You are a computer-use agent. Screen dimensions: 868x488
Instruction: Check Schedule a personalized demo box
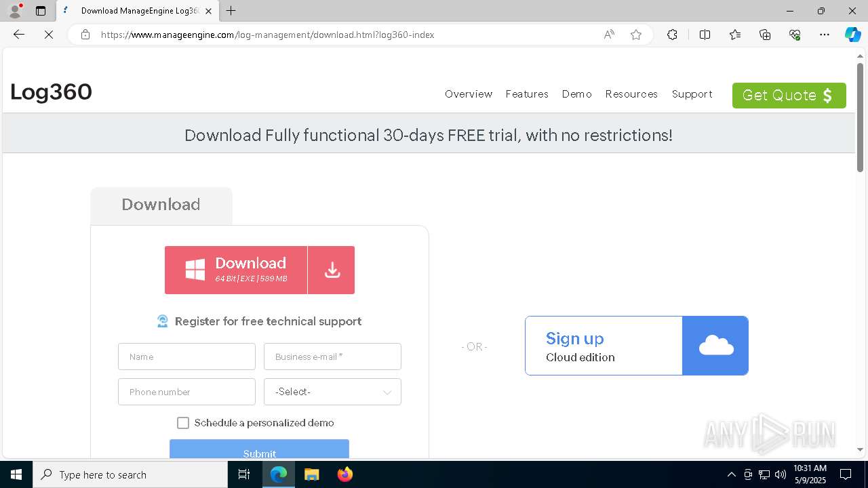pyautogui.click(x=183, y=423)
